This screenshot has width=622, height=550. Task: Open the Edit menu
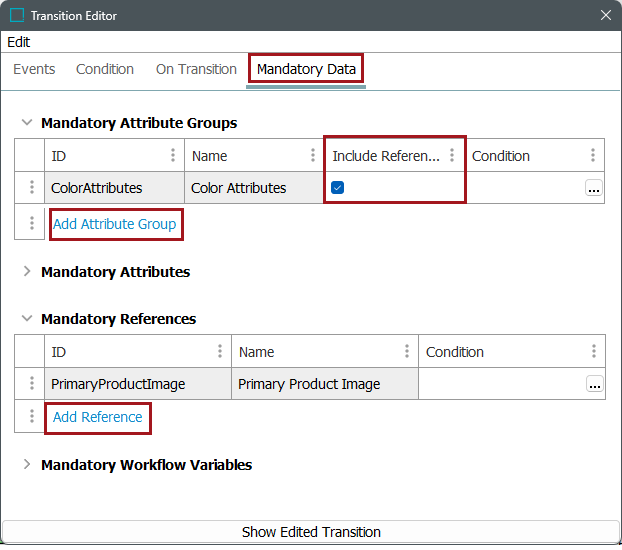pyautogui.click(x=19, y=42)
